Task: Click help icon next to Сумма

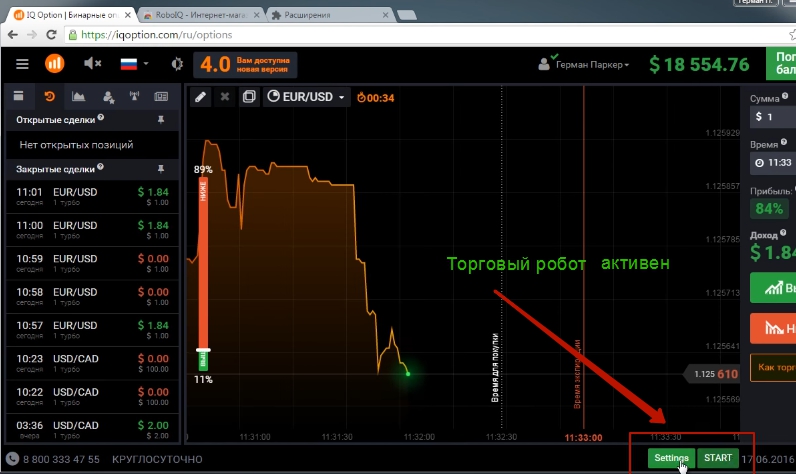Action: pos(785,96)
